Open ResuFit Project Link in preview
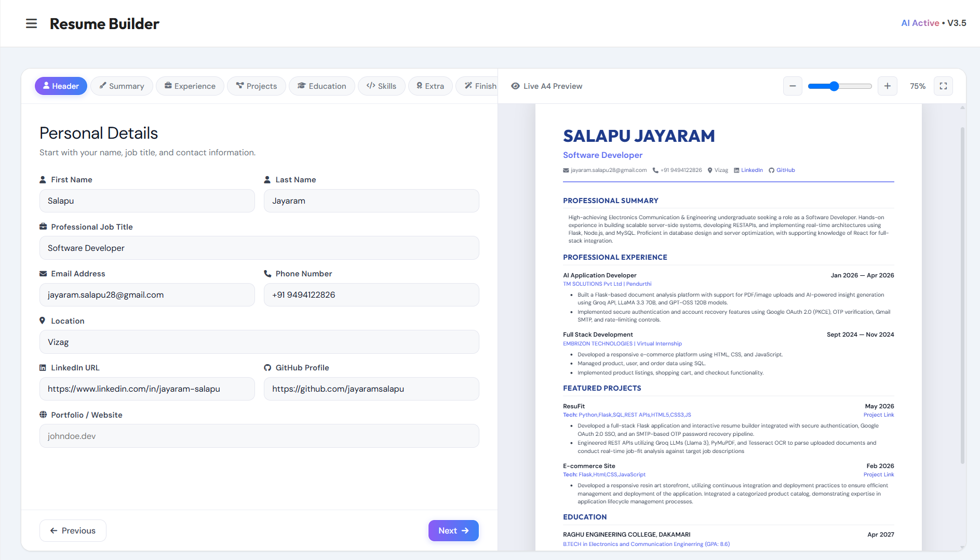Screen dimensions: 980x560 (879, 415)
